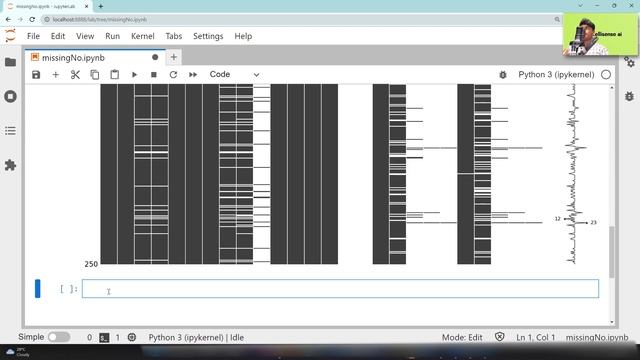This screenshot has width=640, height=360.
Task: Open the debugger panel in right sidebar
Action: click(629, 96)
